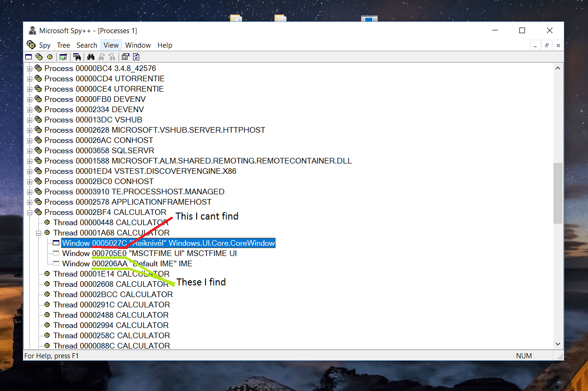The width and height of the screenshot is (588, 391).
Task: Select Thread 00002608 CALCULATOR row
Action: tap(111, 284)
